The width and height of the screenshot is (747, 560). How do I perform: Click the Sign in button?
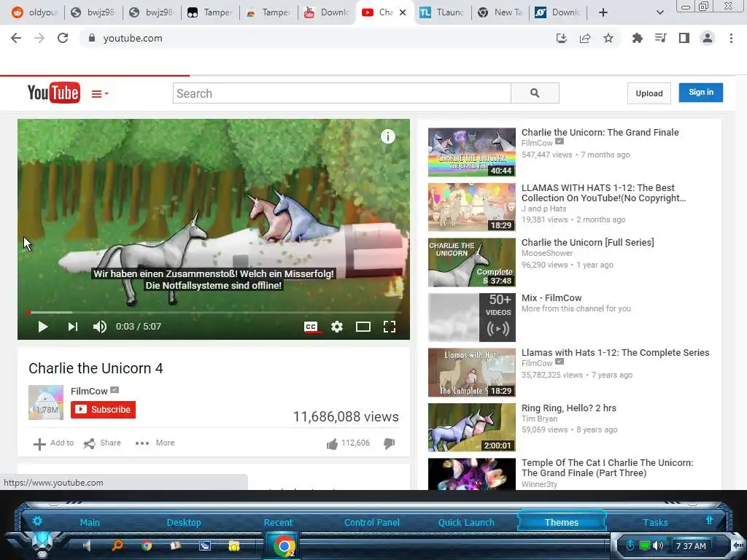701,93
